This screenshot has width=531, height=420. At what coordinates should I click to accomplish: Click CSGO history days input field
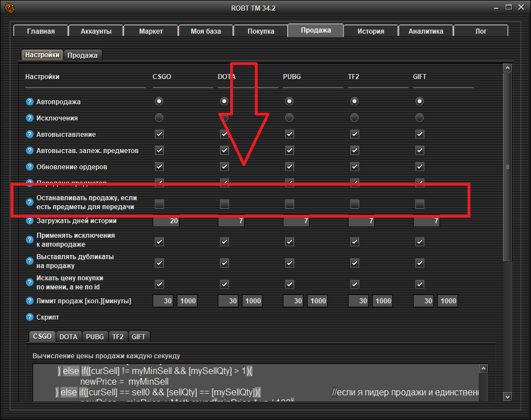(166, 221)
